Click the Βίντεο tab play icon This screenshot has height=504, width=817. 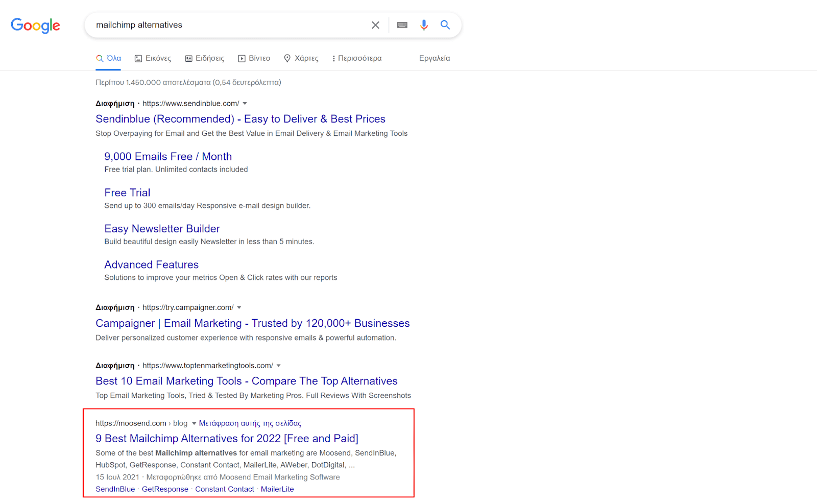[242, 59]
